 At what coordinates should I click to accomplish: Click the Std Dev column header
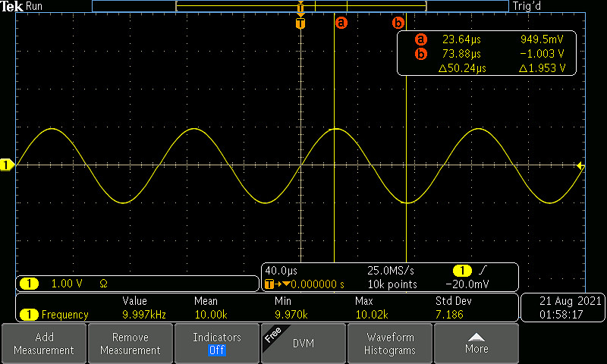pos(453,300)
